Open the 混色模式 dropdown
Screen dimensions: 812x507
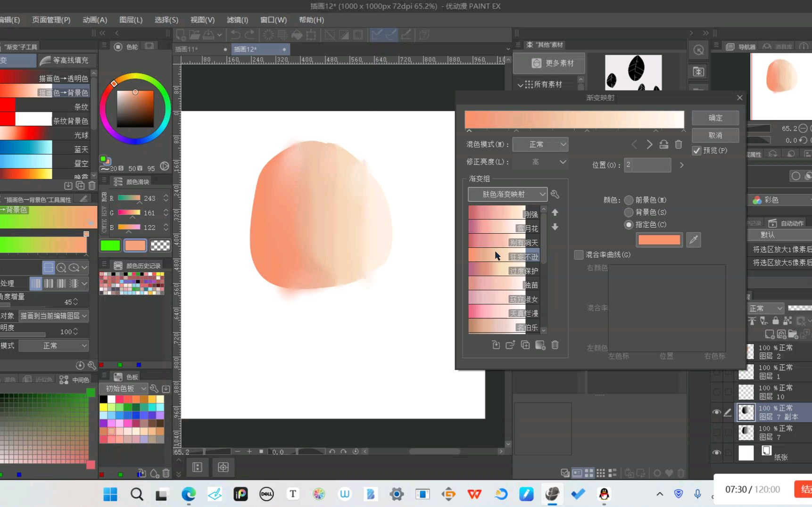(540, 145)
